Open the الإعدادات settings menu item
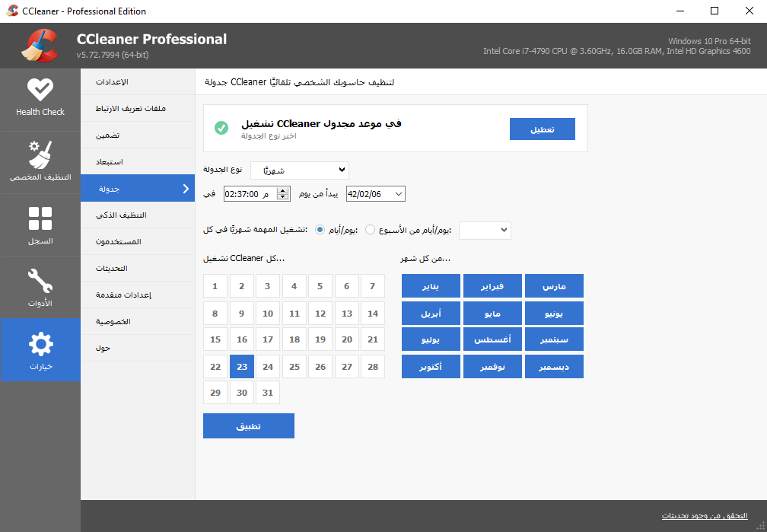Screen dimensions: 767x532 point(138,81)
